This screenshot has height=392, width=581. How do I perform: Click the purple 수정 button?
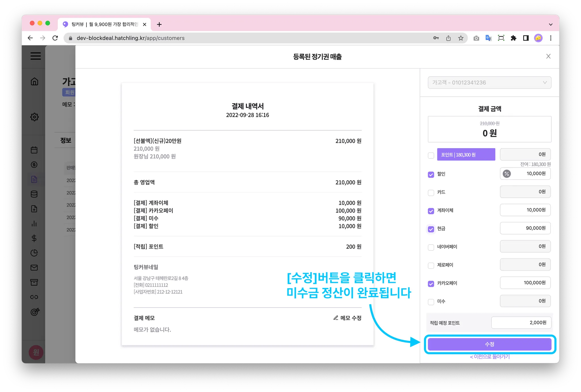coord(489,344)
